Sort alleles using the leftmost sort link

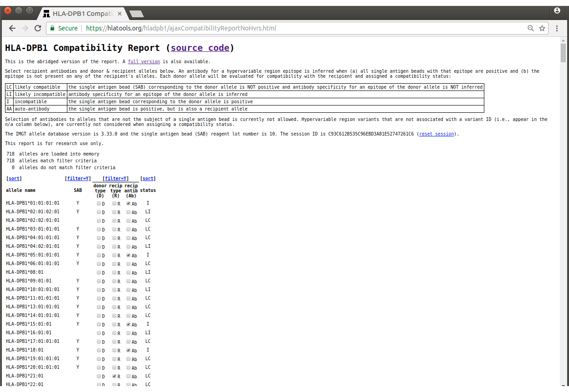(14, 178)
